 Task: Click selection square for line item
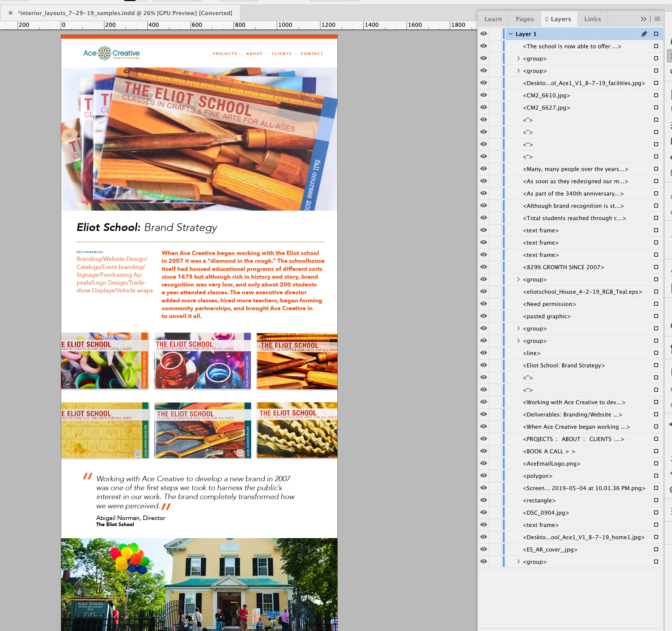(x=656, y=353)
